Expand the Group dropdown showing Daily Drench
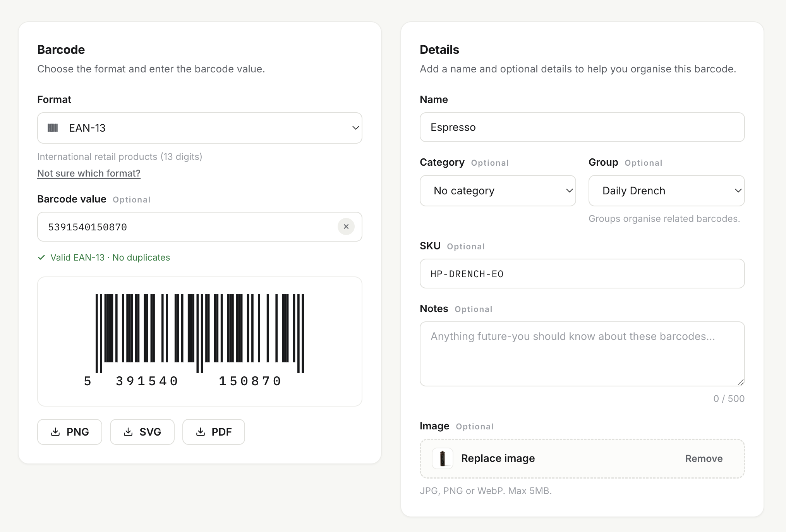The height and width of the screenshot is (532, 786). [x=666, y=190]
